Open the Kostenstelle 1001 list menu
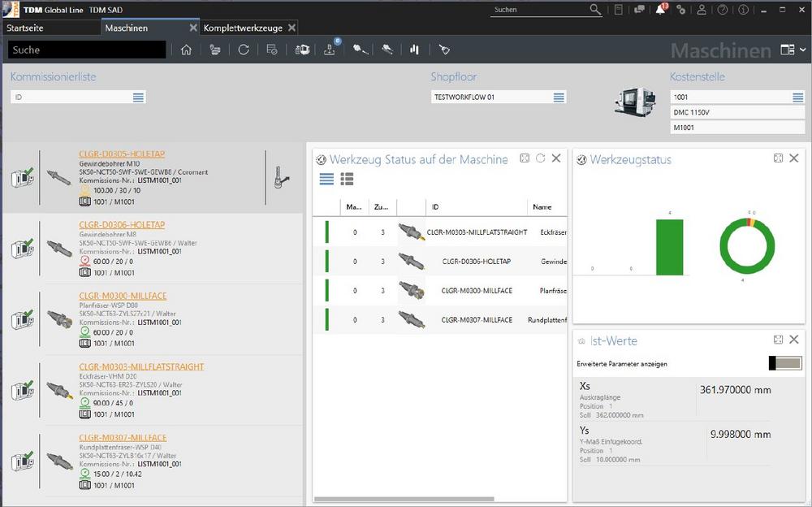 click(798, 97)
